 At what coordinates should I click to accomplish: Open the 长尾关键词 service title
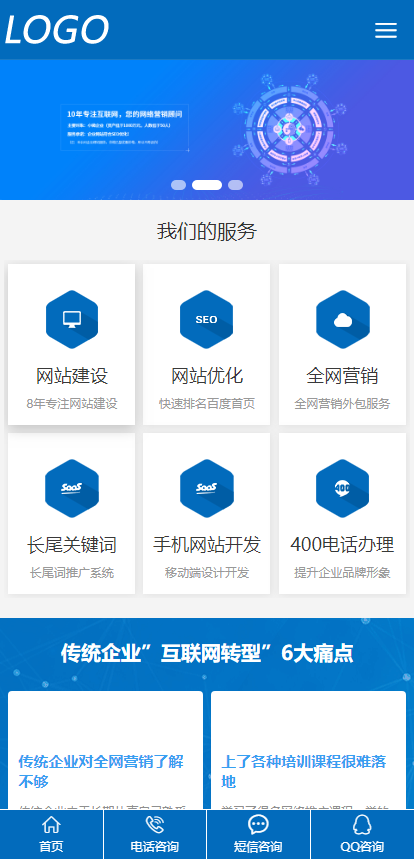pos(72,545)
